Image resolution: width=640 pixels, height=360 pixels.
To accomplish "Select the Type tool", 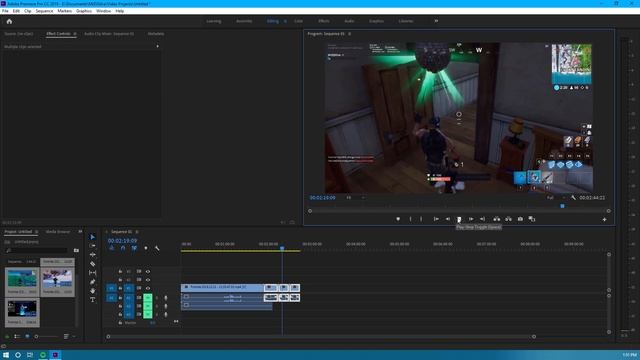I will tap(92, 300).
